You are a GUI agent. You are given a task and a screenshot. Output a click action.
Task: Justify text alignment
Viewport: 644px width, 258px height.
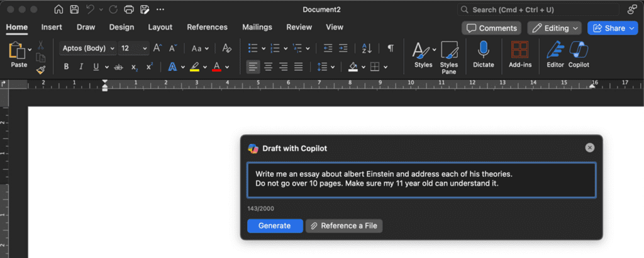pos(299,67)
